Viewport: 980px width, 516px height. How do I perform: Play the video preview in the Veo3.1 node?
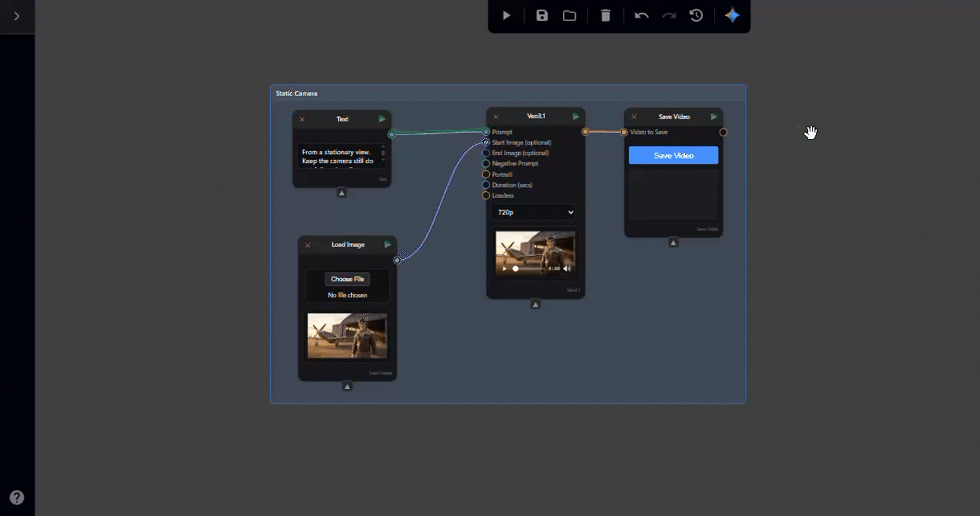point(504,268)
